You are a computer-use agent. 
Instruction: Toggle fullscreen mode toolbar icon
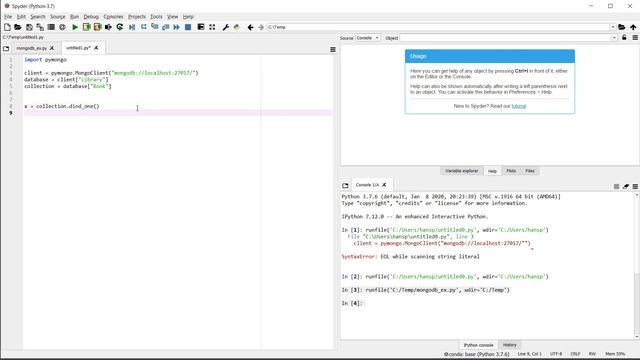coord(212,27)
